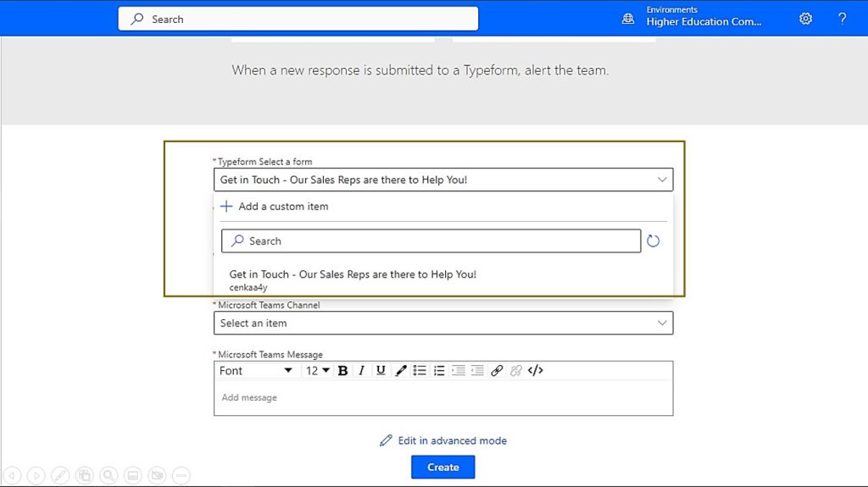Select the 'Get in Touch' form option
The width and height of the screenshot is (868, 487).
click(443, 280)
